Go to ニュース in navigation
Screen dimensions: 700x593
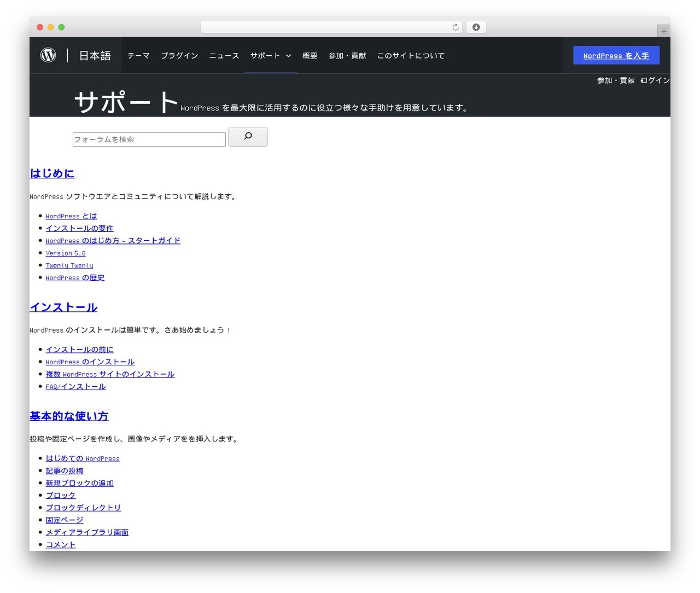[224, 56]
